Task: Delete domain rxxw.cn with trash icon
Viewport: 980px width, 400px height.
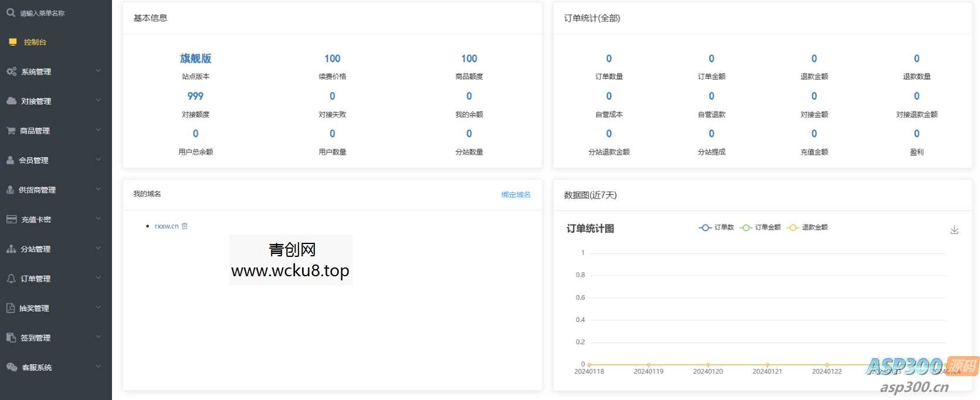Action: click(184, 226)
